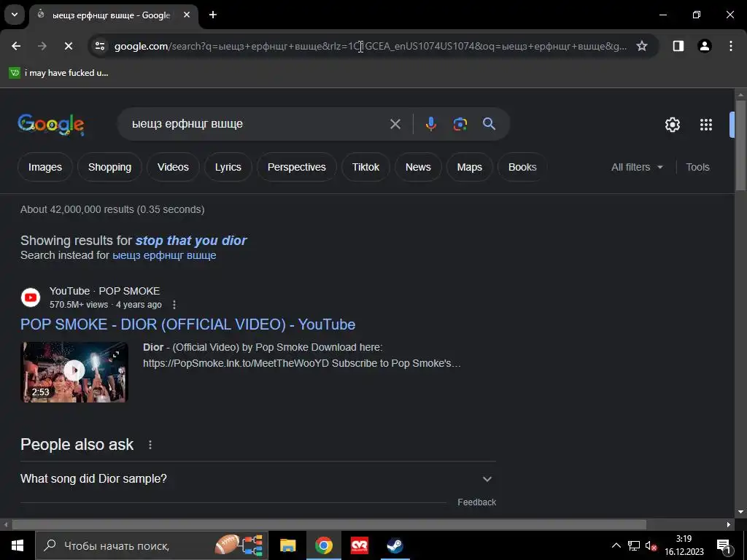
Task: Open the muted volume tray icon
Action: (x=651, y=545)
